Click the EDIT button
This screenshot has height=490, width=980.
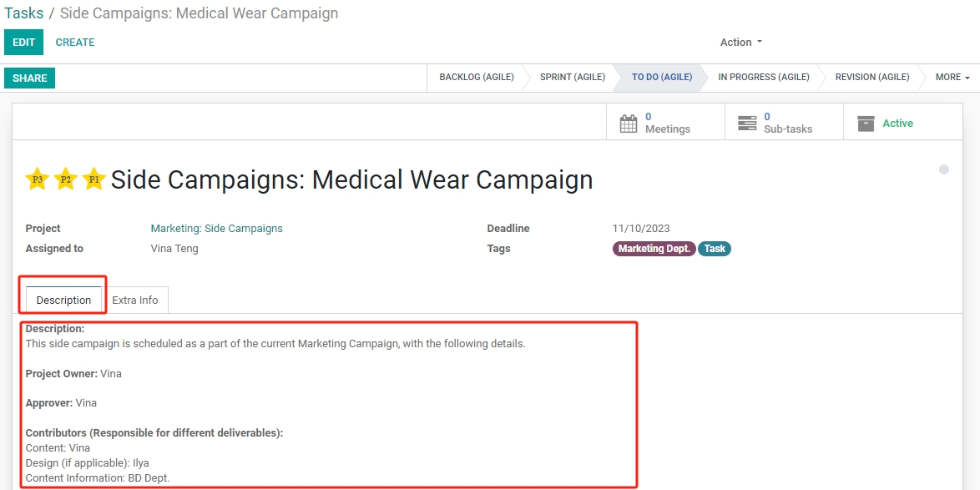23,42
